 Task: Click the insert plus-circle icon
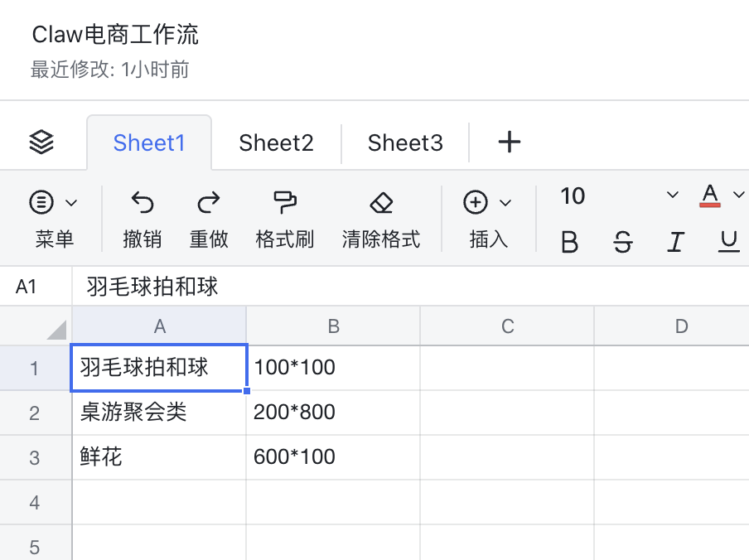tap(476, 202)
